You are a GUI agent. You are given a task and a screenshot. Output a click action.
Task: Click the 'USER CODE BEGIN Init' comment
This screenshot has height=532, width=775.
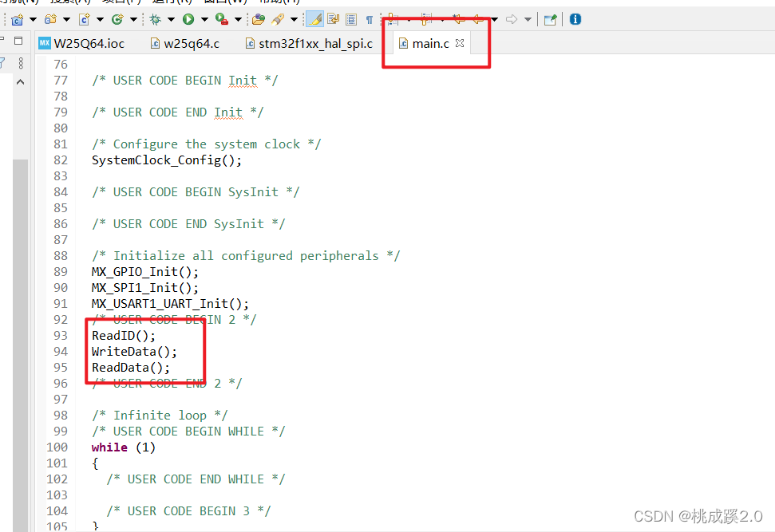point(185,81)
